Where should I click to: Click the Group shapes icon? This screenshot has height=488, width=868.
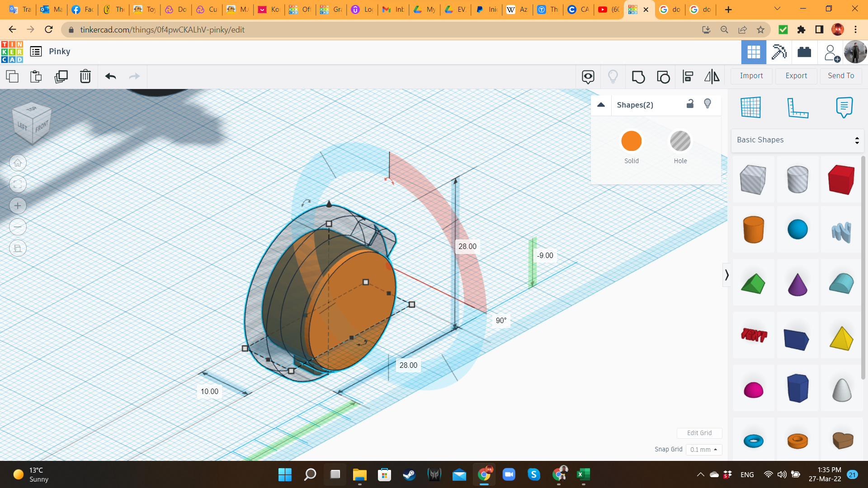pyautogui.click(x=638, y=77)
